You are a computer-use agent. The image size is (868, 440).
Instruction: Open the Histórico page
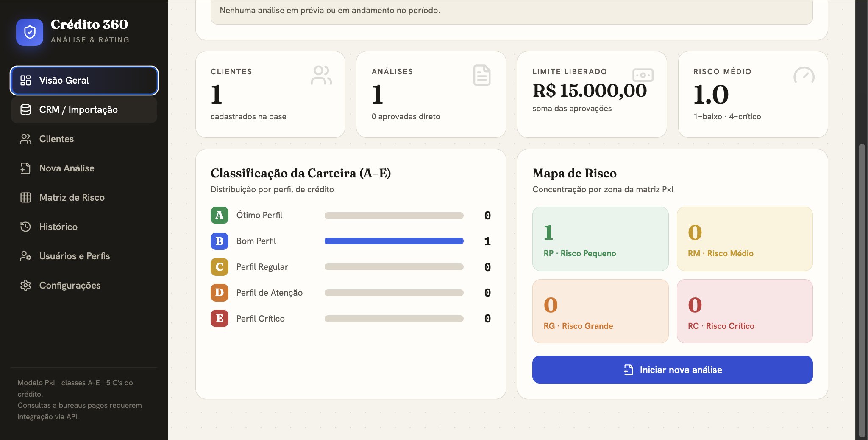pos(84,227)
